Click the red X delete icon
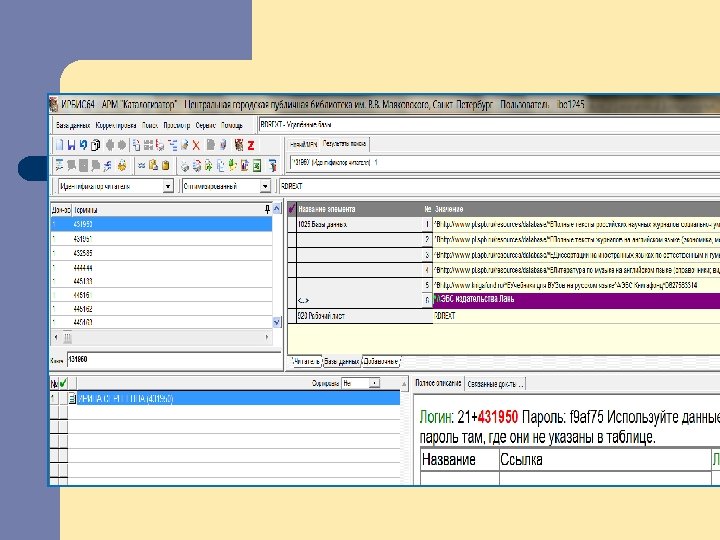This screenshot has height=540, width=720. (196, 145)
